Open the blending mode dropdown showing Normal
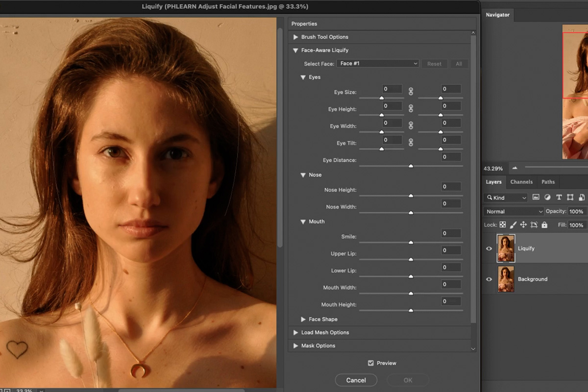 [513, 211]
